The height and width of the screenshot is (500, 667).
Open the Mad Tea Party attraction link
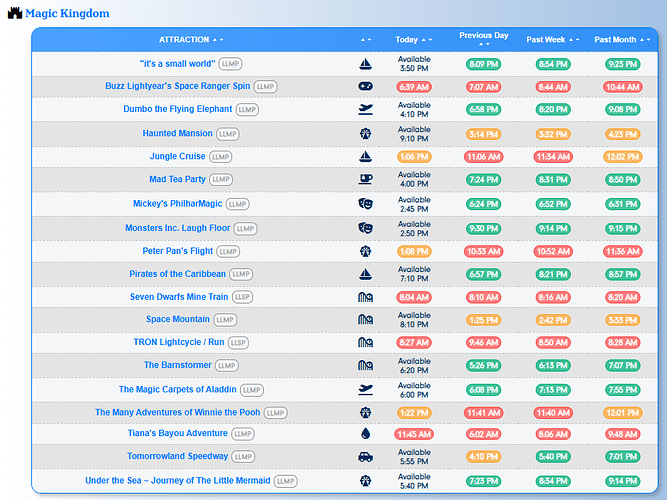coord(177,179)
